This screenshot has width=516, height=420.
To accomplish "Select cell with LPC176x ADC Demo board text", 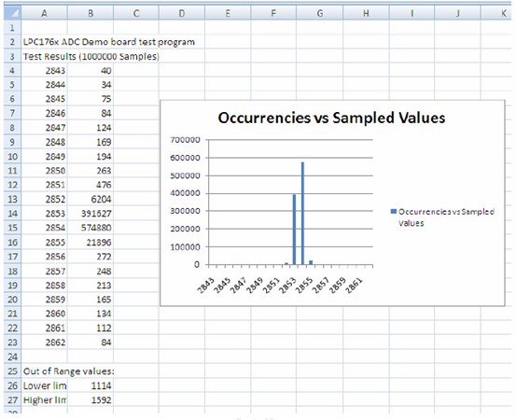I will click(44, 42).
